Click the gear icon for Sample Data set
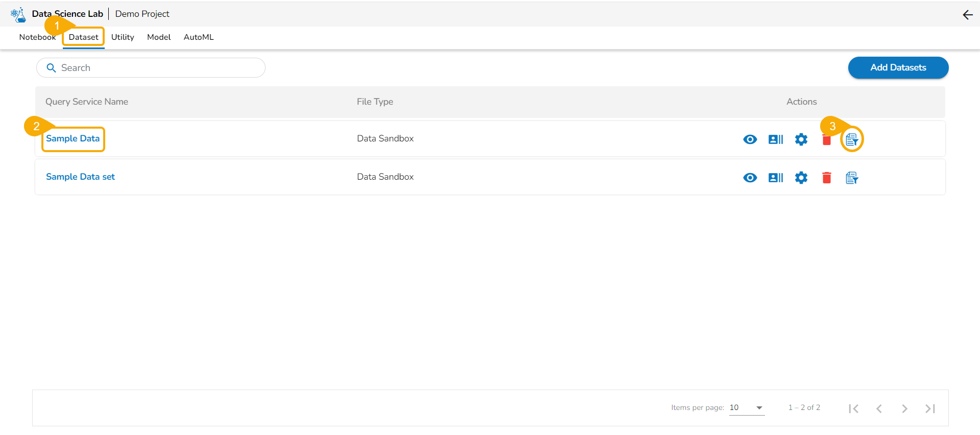This screenshot has width=980, height=435. click(801, 178)
